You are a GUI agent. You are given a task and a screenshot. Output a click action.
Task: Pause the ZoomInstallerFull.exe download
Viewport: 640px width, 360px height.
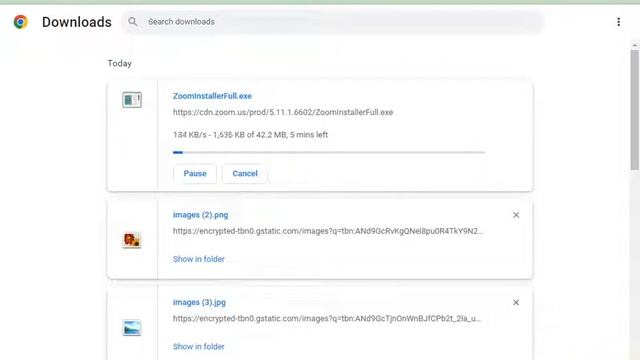195,173
